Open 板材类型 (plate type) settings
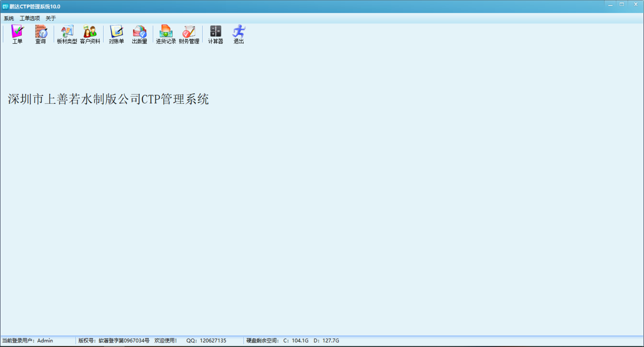Screen dimensions: 644x347 click(x=66, y=34)
